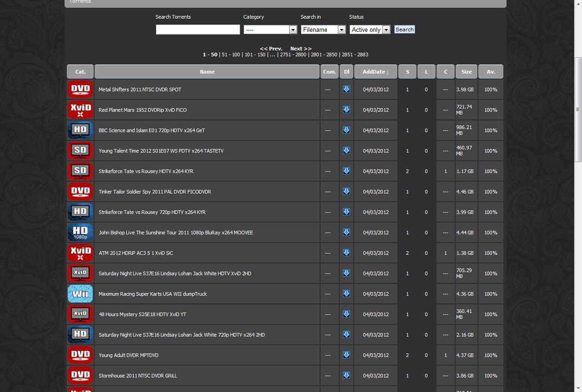Click SD icon for Strikeforce HDTV x264 row
The width and height of the screenshot is (582, 392).
click(x=80, y=171)
